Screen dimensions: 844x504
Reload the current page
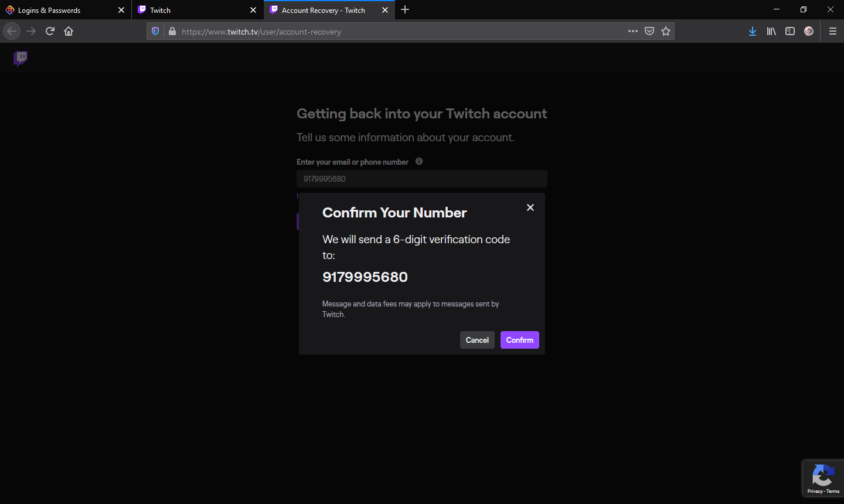coord(50,31)
